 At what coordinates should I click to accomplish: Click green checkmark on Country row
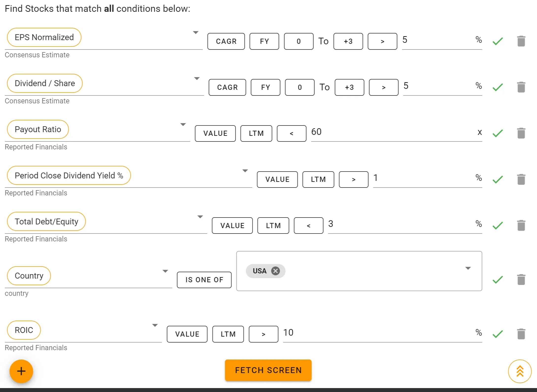point(498,280)
